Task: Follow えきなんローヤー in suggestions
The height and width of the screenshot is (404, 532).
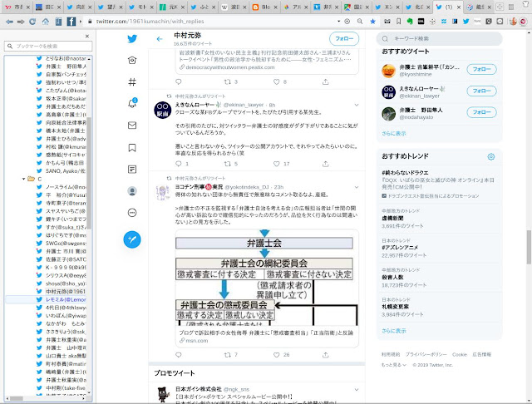Action: click(481, 91)
